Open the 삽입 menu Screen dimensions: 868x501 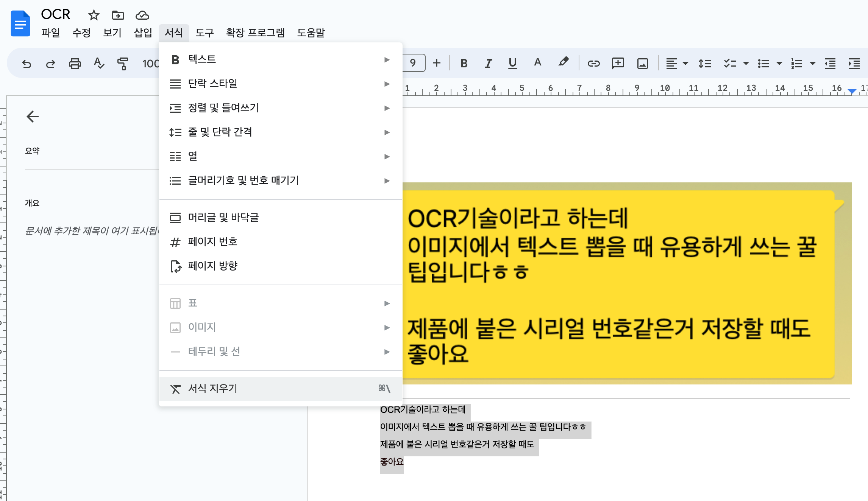pyautogui.click(x=143, y=33)
